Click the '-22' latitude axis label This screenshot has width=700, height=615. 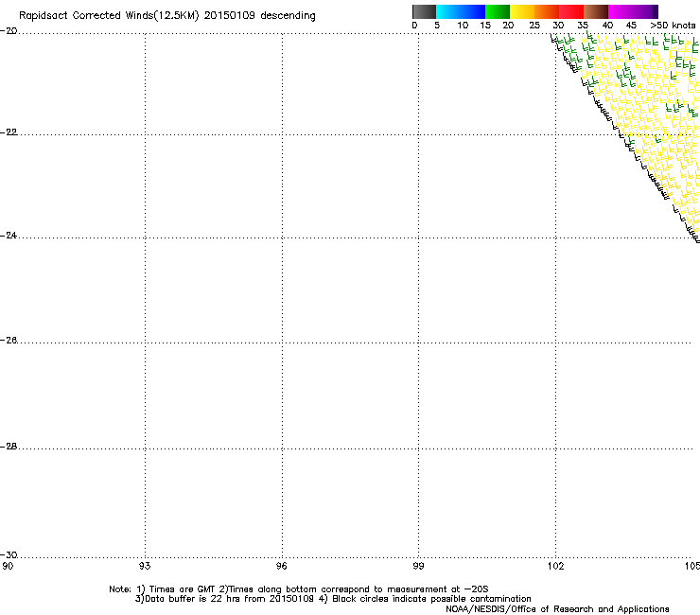(9, 132)
